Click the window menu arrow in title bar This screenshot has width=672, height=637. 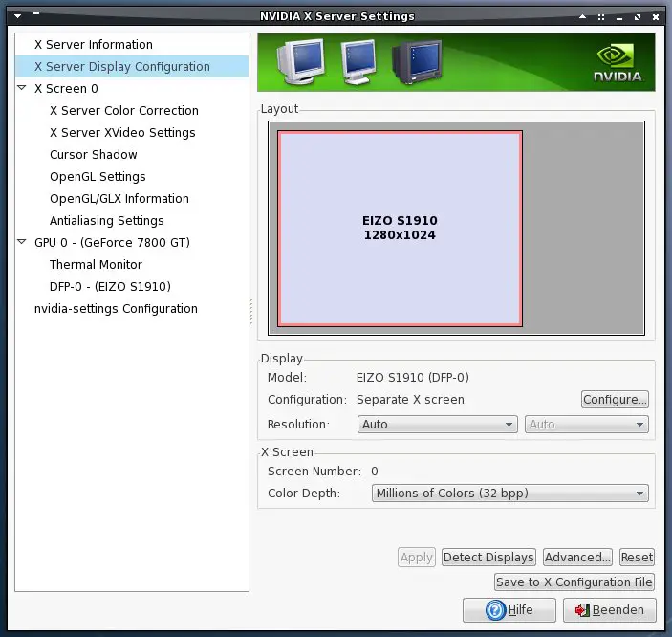click(18, 16)
